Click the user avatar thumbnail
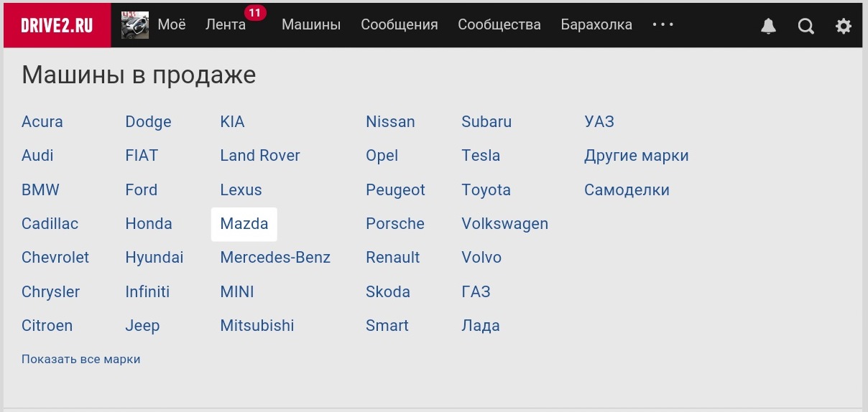Viewport: 868px width, 412px height. pos(135,25)
